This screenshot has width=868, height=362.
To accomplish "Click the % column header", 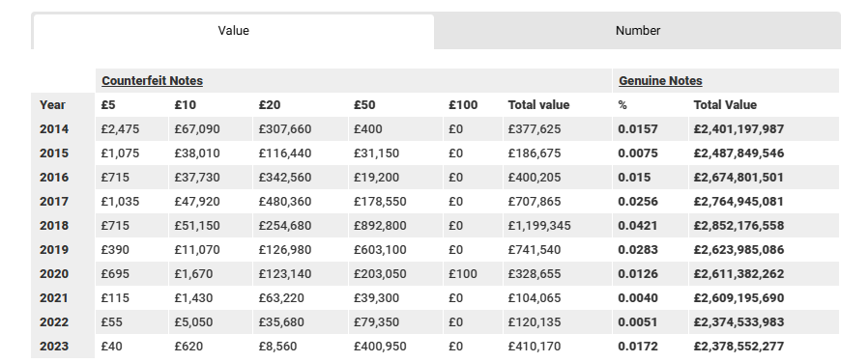I will click(622, 105).
